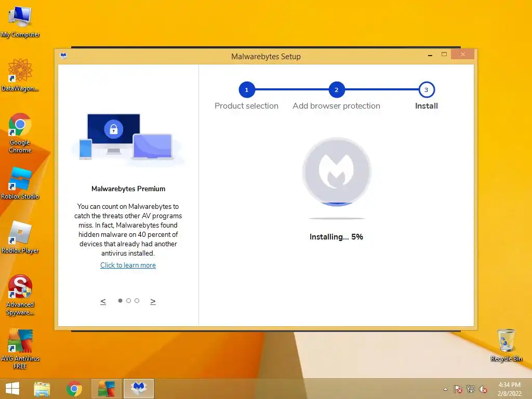The image size is (532, 399).
Task: Click the Malwarebytes Premium heading
Action: tap(128, 189)
